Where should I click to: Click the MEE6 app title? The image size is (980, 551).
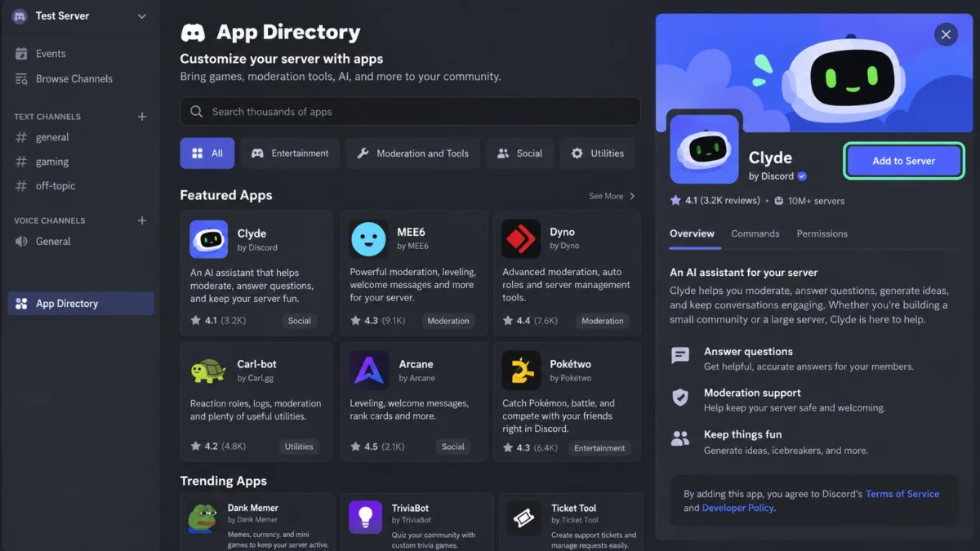[412, 233]
